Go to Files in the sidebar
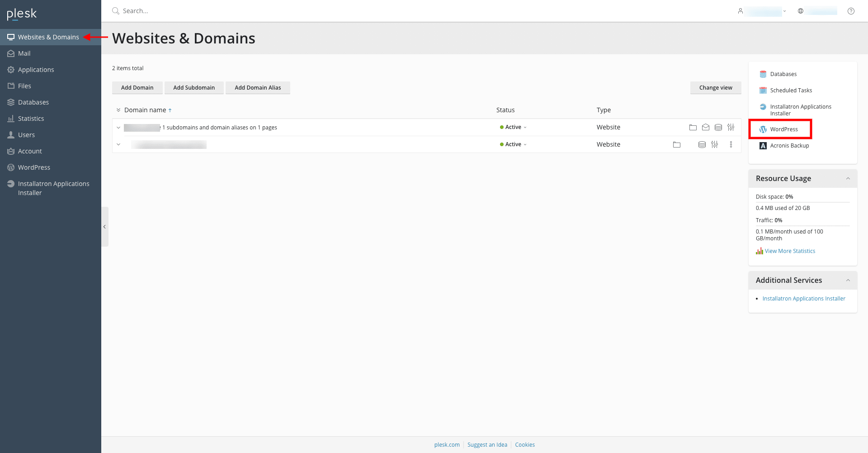Viewport: 868px width, 453px height. [x=51, y=86]
